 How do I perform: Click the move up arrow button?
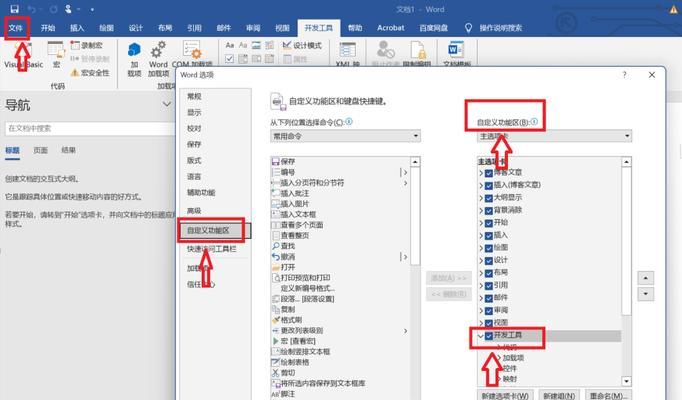click(x=645, y=278)
